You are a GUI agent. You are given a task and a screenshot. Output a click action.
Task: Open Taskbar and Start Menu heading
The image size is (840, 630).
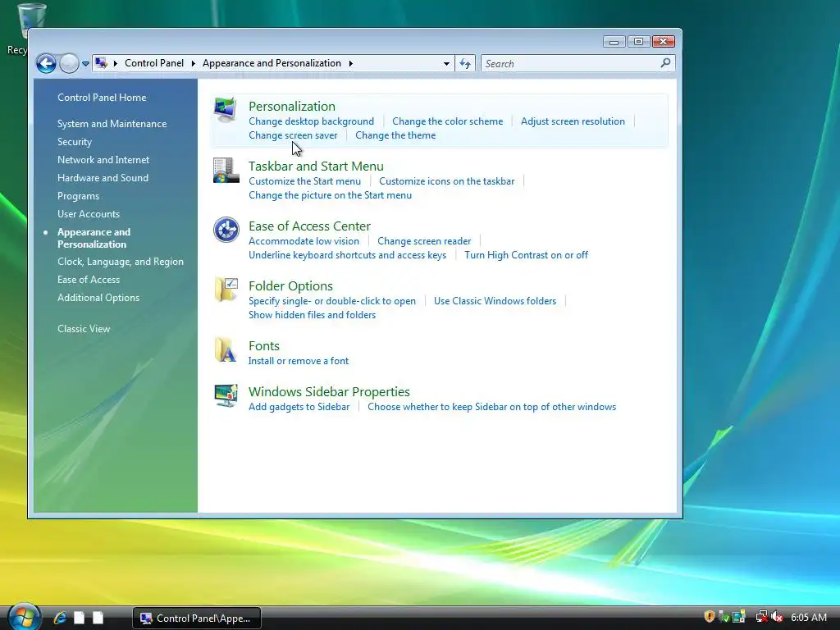[316, 166]
